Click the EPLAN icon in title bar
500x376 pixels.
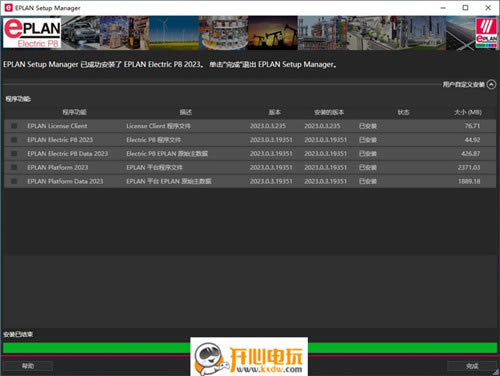tap(8, 8)
